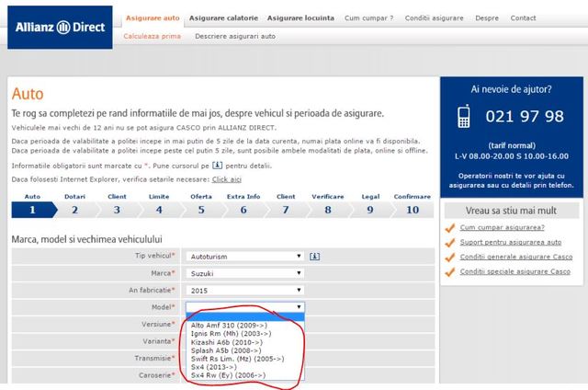Go to step 1 Auto
Image resolution: width=588 pixels, height=390 pixels.
pos(33,210)
